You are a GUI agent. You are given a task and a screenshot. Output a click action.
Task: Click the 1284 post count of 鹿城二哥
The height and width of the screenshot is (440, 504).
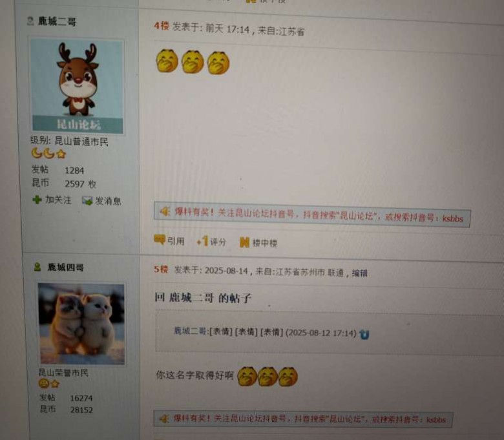coord(74,171)
